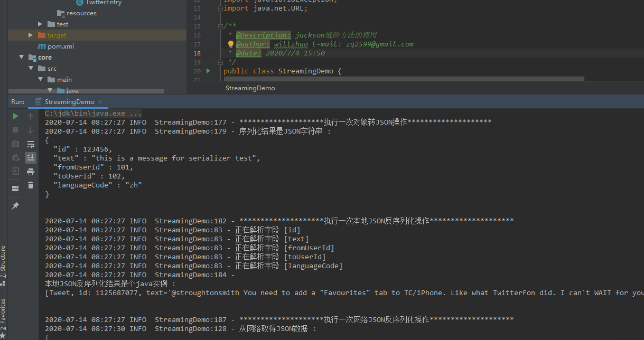This screenshot has width=644, height=340.
Task: Click the Up stack trace arrow
Action: (31, 117)
